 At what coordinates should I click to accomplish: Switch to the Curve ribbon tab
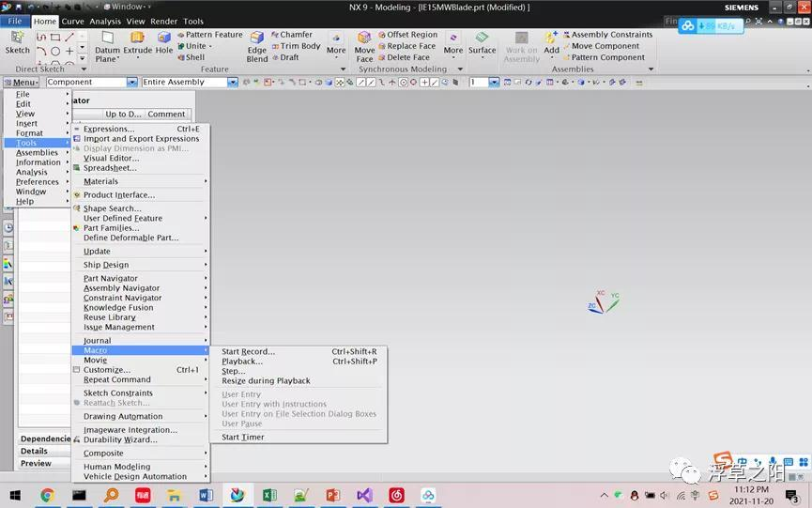pyautogui.click(x=72, y=22)
